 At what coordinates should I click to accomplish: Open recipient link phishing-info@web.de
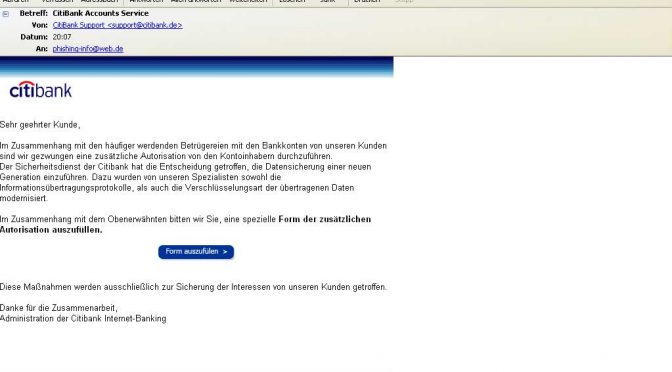(x=88, y=49)
